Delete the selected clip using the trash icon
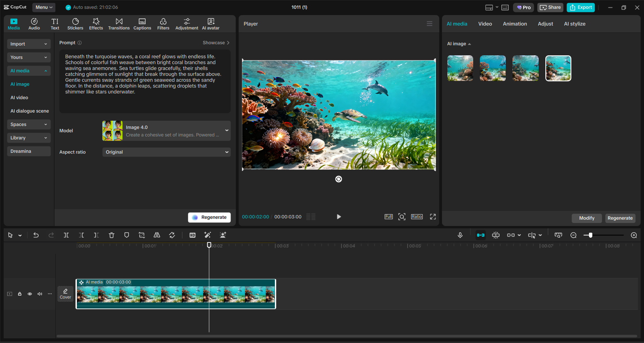 [x=111, y=235]
